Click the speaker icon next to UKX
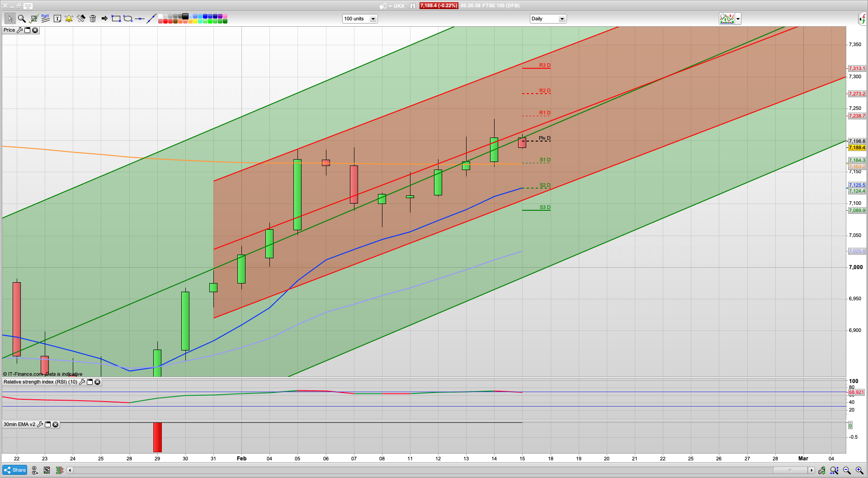This screenshot has width=868, height=478. (x=384, y=6)
